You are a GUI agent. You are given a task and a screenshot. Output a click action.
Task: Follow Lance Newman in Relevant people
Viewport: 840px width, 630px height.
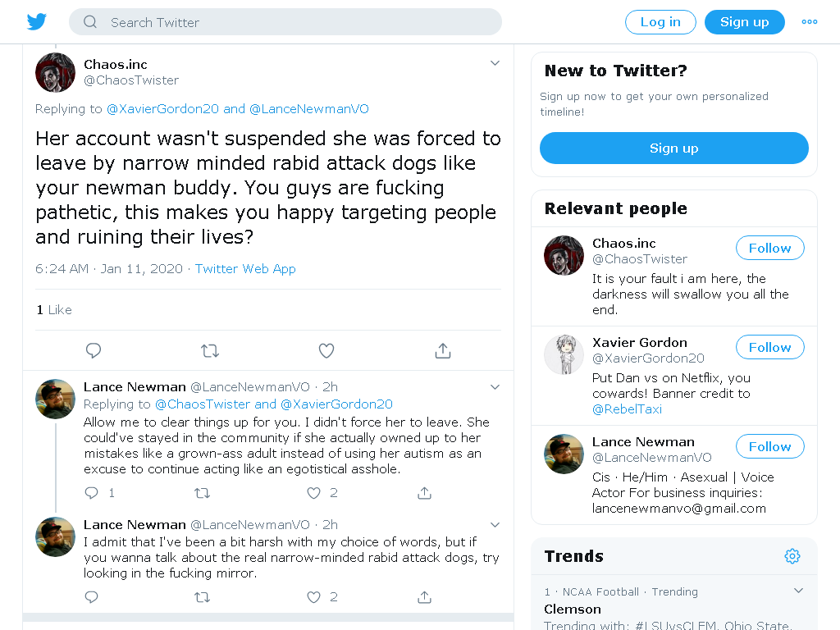[x=769, y=446]
